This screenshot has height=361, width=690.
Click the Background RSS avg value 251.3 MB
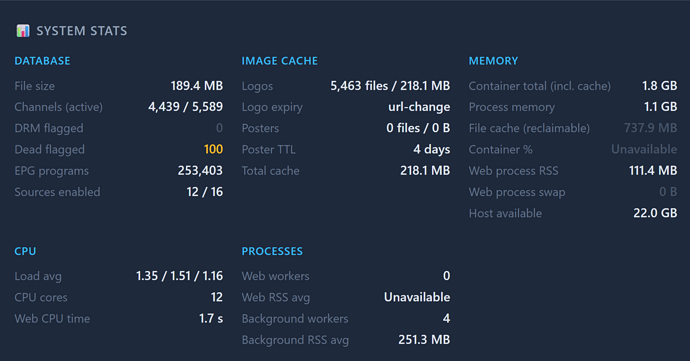(x=424, y=339)
